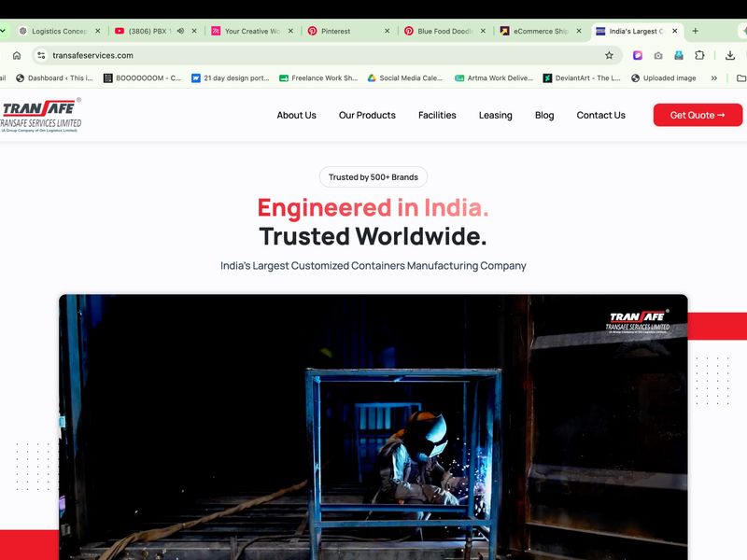This screenshot has height=560, width=747.
Task: Close the Pinterest tab
Action: tap(387, 31)
